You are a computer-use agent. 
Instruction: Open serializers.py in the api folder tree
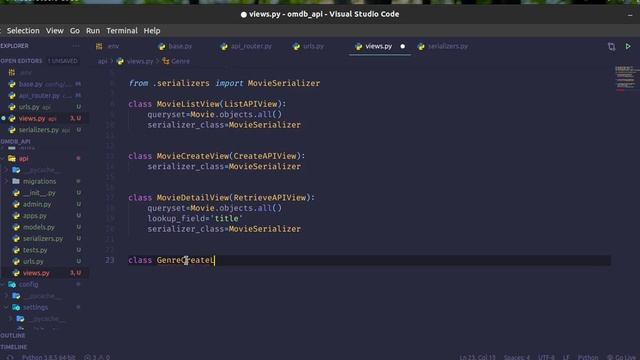(44, 238)
